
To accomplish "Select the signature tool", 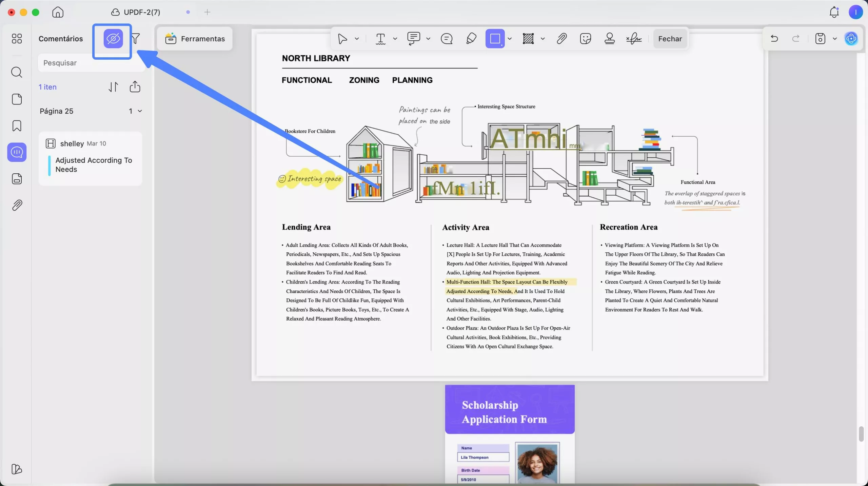I will [634, 39].
